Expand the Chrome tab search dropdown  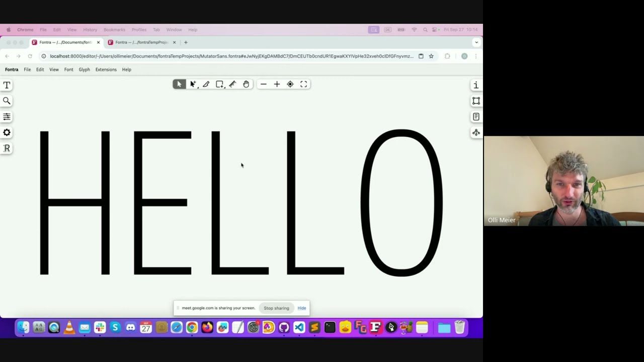[476, 42]
